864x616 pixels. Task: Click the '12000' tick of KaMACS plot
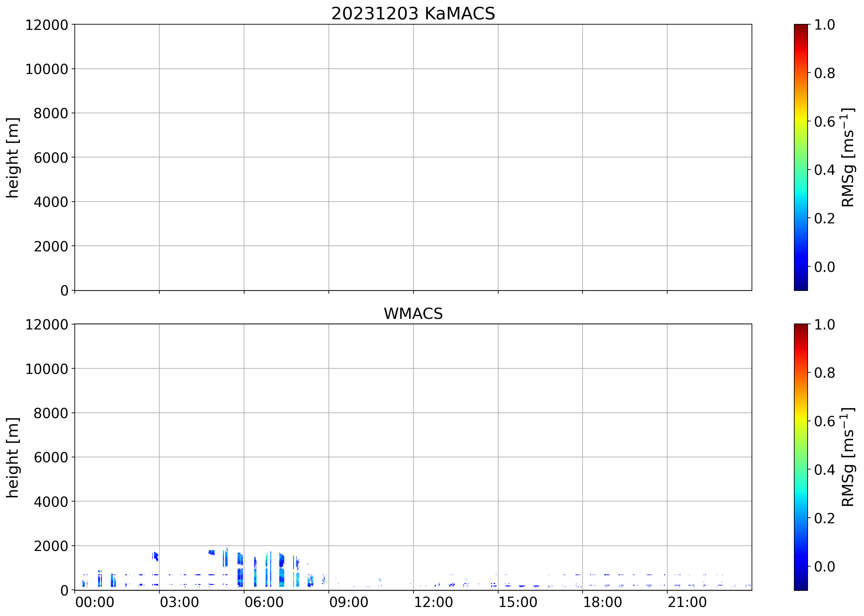pyautogui.click(x=47, y=25)
